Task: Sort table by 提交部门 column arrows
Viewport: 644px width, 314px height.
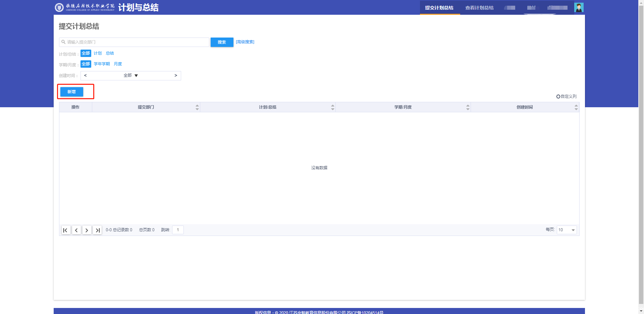Action: click(197, 107)
